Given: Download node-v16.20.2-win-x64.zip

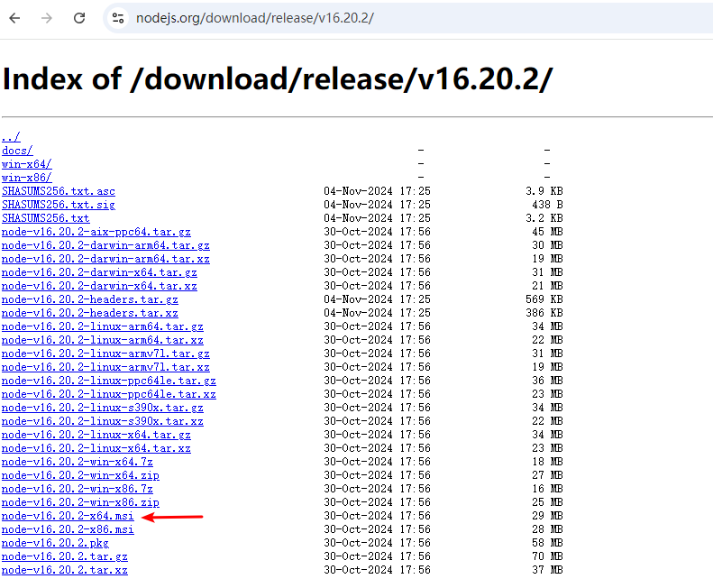Looking at the screenshot, I should click(x=80, y=475).
